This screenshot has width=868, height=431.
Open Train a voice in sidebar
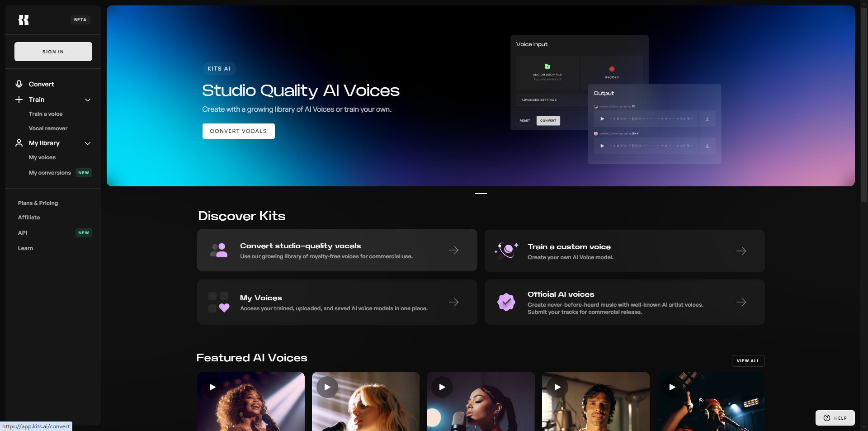[x=46, y=114]
